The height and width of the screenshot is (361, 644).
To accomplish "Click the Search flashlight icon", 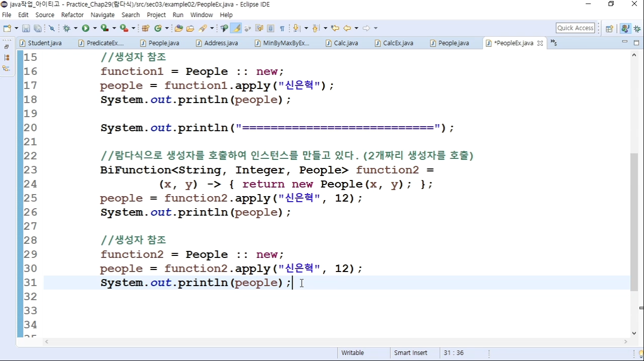I will [203, 28].
